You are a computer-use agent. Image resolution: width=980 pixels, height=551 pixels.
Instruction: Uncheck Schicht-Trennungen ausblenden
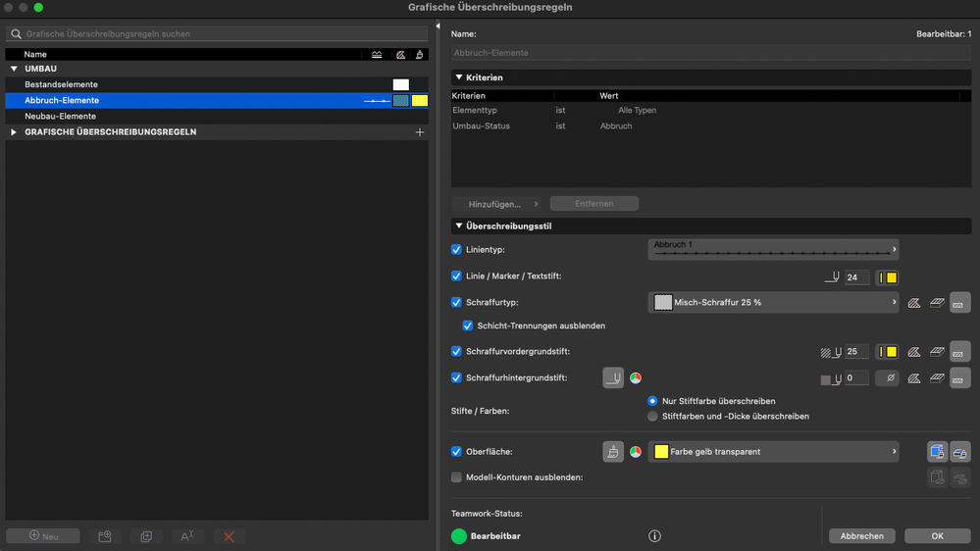pos(468,326)
